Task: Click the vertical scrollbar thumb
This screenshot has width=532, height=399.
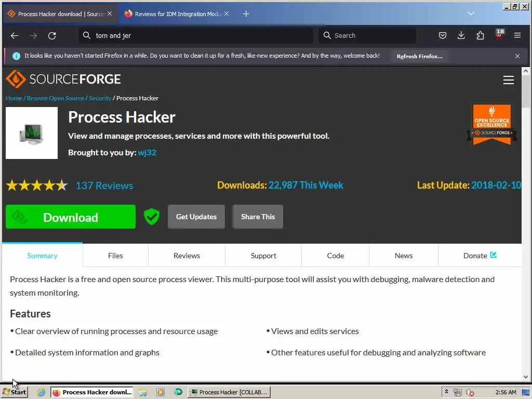Action: (526, 91)
